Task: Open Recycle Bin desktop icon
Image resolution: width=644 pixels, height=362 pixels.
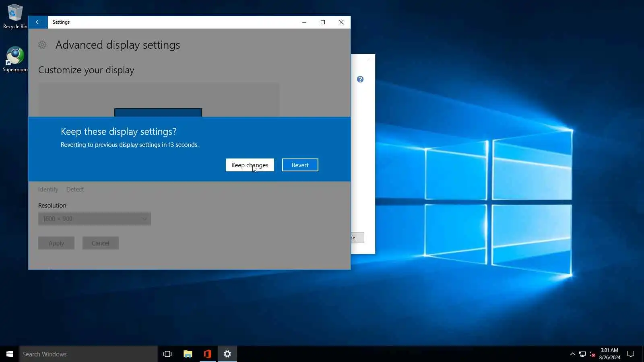Action: (15, 16)
